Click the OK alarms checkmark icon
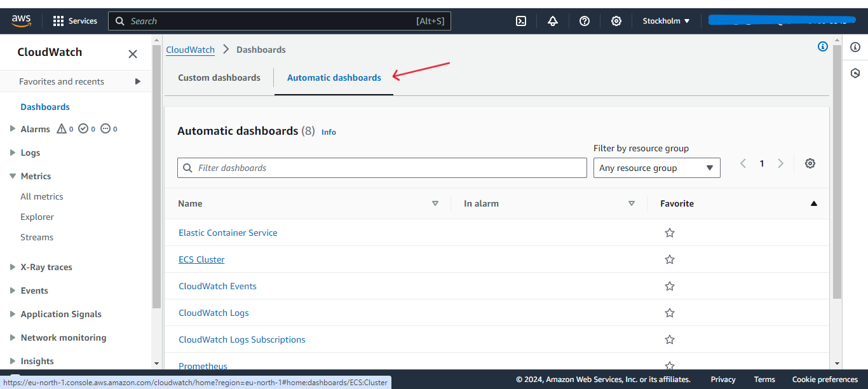The height and width of the screenshot is (389, 868). click(83, 129)
